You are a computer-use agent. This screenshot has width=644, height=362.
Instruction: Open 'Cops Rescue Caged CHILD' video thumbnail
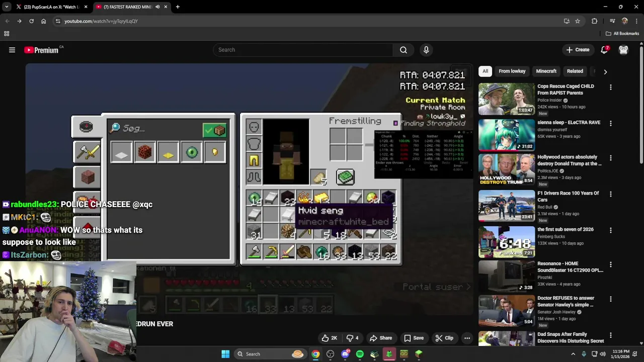tap(507, 99)
